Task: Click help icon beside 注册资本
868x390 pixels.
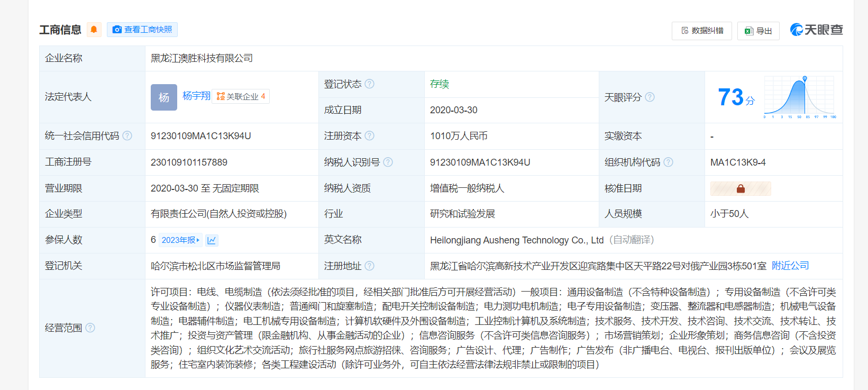Action: pyautogui.click(x=370, y=135)
